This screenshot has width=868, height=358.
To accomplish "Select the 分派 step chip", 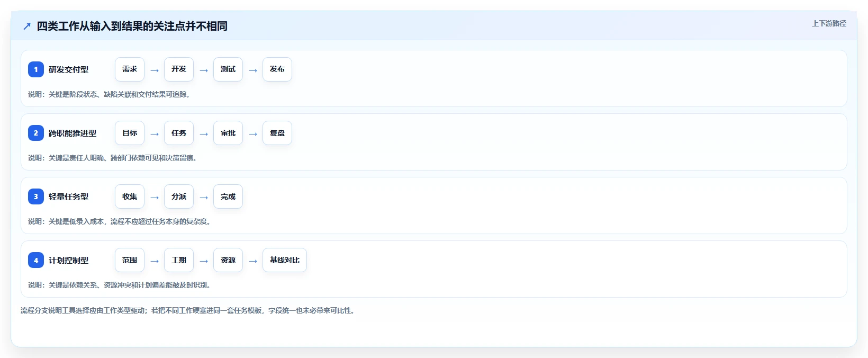I will pyautogui.click(x=179, y=196).
